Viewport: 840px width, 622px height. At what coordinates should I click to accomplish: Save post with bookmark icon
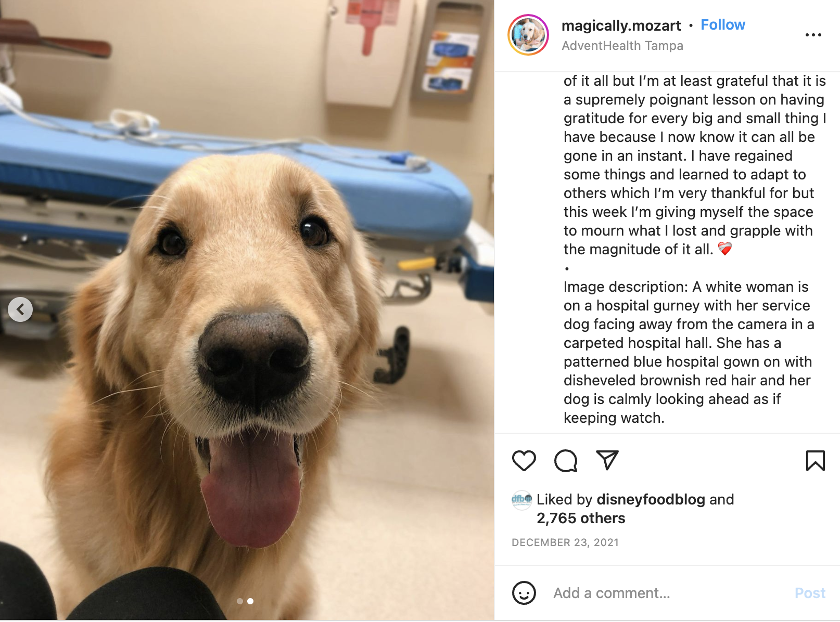pyautogui.click(x=815, y=461)
